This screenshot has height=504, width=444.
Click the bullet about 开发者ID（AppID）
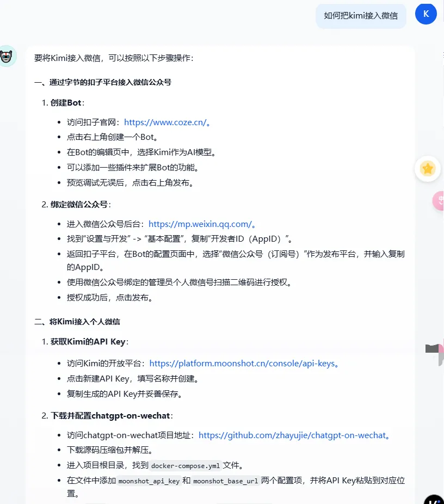(x=180, y=239)
